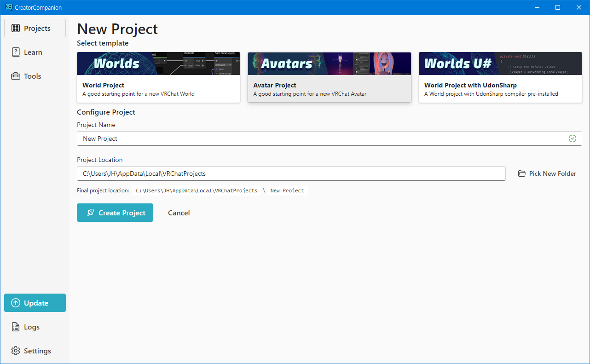Click the Tools briefcase icon
590x364 pixels.
pyautogui.click(x=16, y=76)
